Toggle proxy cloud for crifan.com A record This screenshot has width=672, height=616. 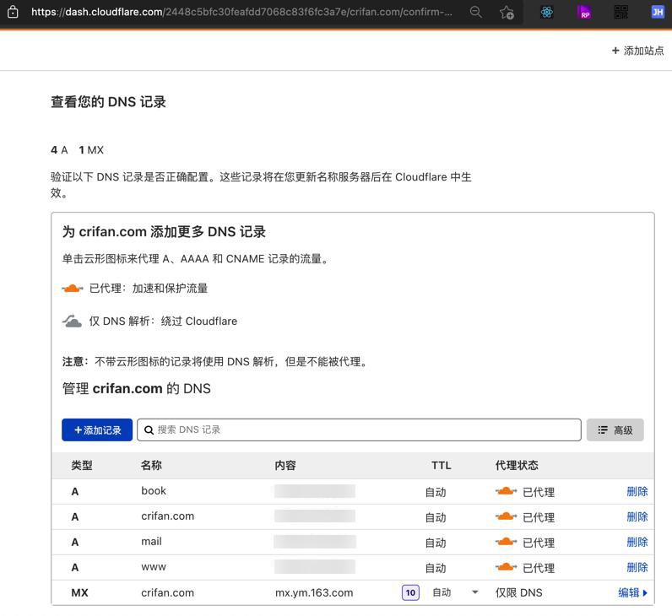pos(507,516)
